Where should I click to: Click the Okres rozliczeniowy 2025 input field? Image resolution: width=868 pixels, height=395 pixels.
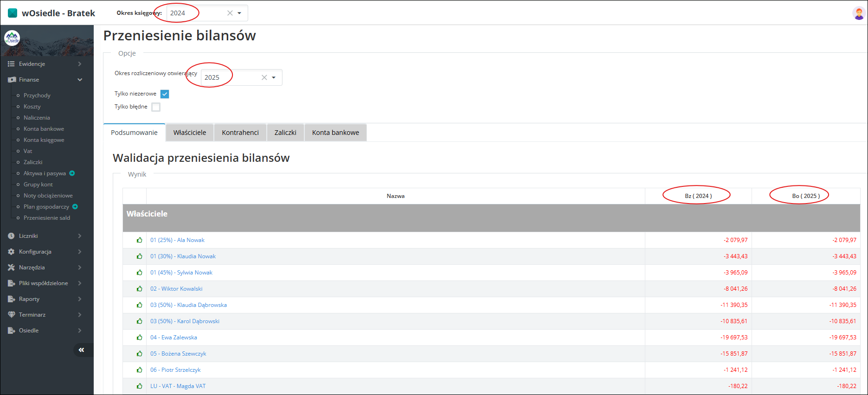coord(230,77)
